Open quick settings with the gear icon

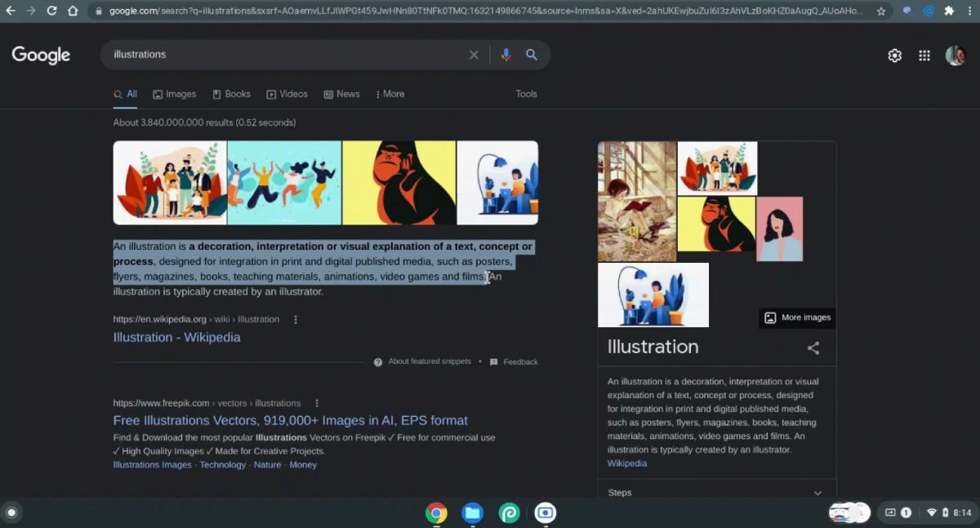tap(894, 55)
